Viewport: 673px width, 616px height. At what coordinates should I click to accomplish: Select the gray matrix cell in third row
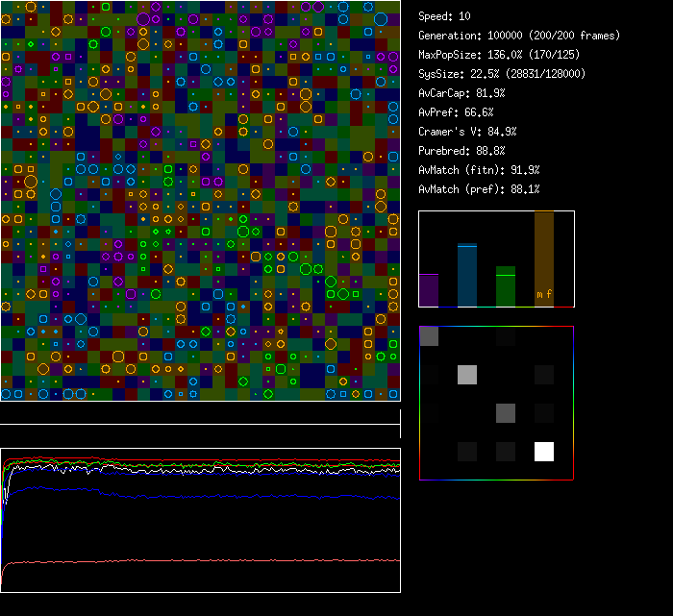coord(506,413)
